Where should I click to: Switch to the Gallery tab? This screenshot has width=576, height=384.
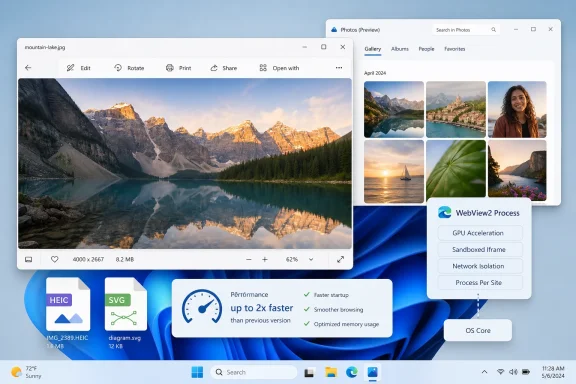(x=372, y=49)
